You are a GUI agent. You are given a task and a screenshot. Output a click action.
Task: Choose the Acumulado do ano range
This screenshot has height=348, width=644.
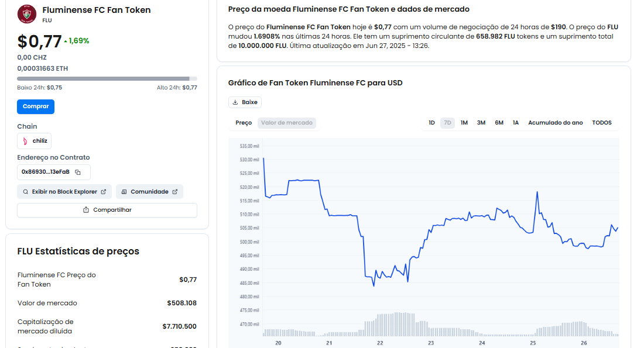556,123
